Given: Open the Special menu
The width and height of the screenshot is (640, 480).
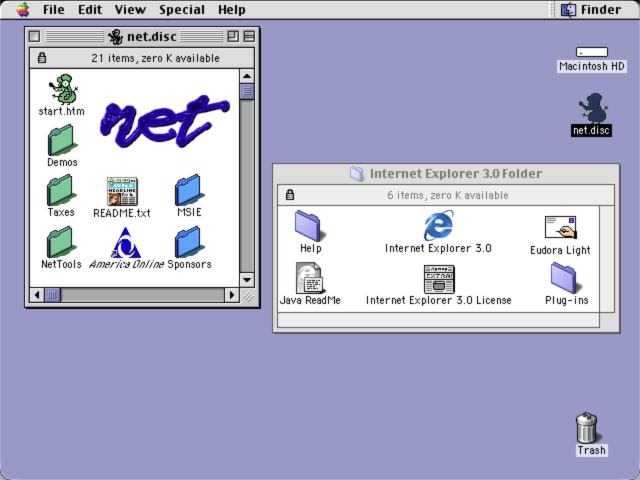Looking at the screenshot, I should [182, 9].
